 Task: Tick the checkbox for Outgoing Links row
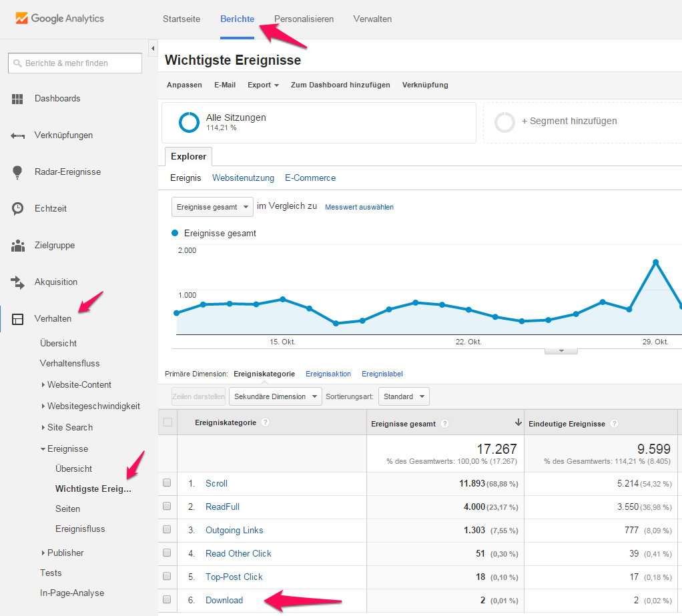coord(167,529)
